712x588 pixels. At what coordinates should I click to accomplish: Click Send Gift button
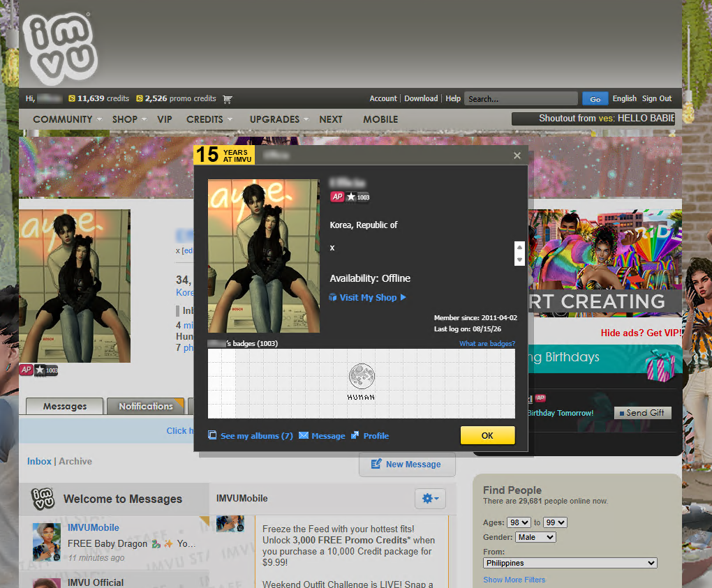pyautogui.click(x=642, y=413)
